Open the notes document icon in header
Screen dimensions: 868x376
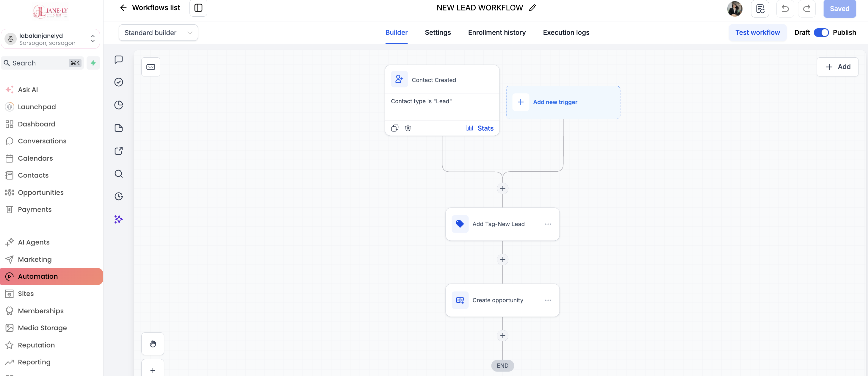point(760,9)
